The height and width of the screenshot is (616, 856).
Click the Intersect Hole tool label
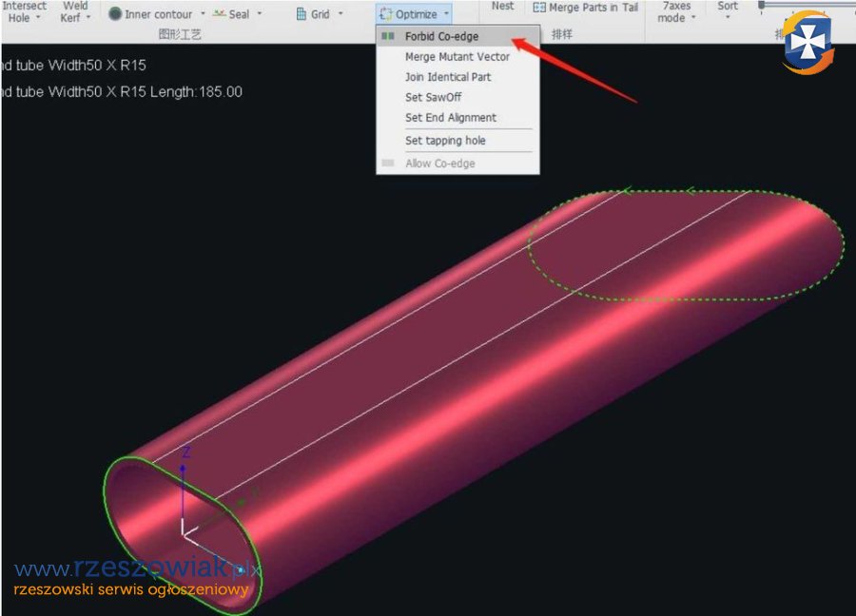(x=24, y=11)
